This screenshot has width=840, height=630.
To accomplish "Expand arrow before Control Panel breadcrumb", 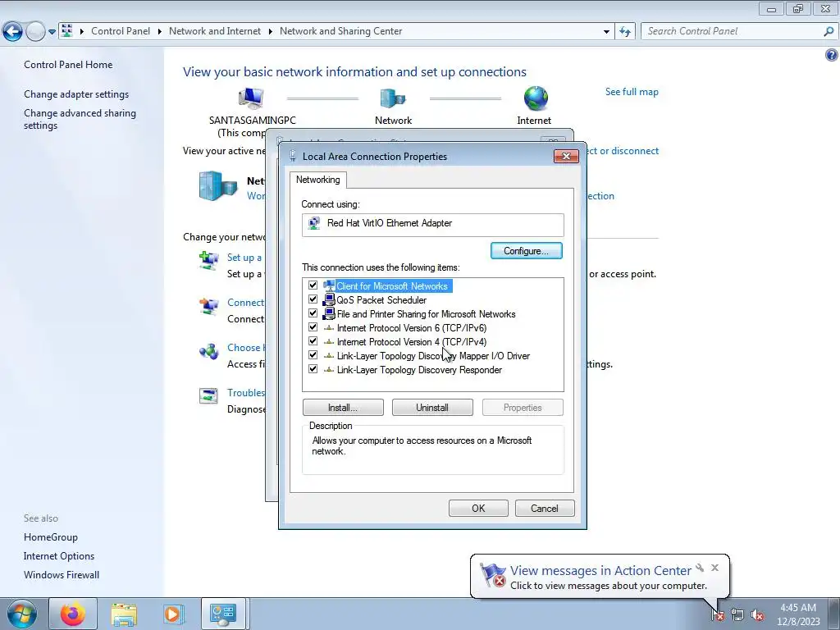I will point(82,32).
